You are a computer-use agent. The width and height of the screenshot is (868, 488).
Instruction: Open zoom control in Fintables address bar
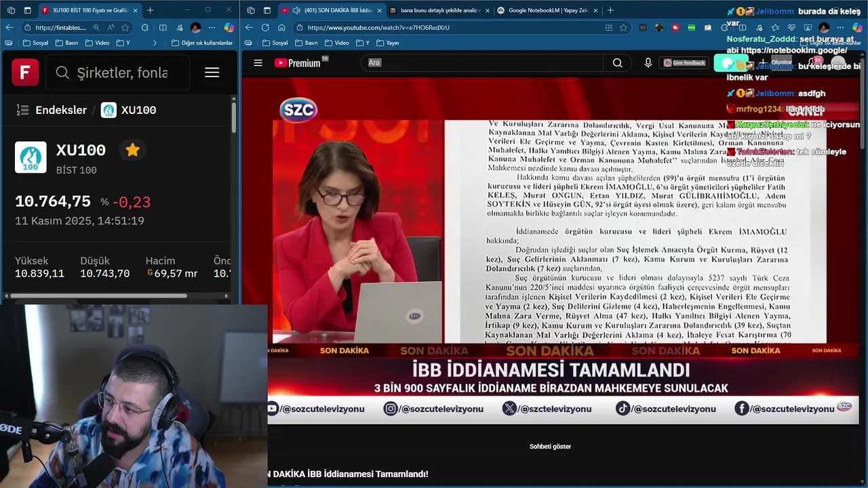click(x=96, y=28)
